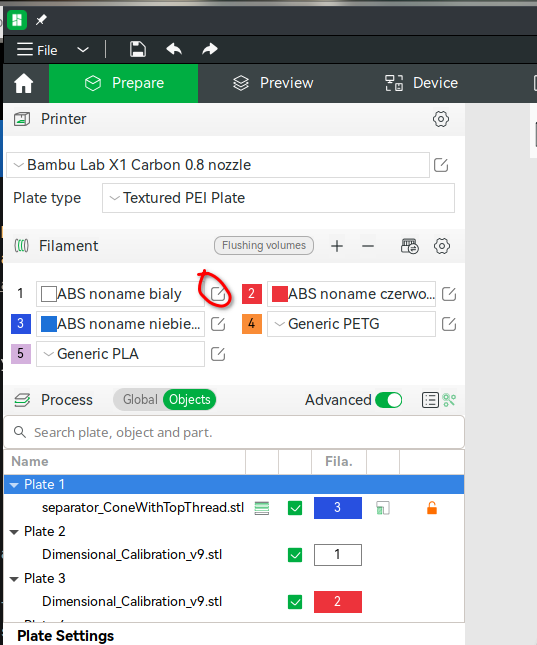Sync filament list from AMS

(x=409, y=246)
